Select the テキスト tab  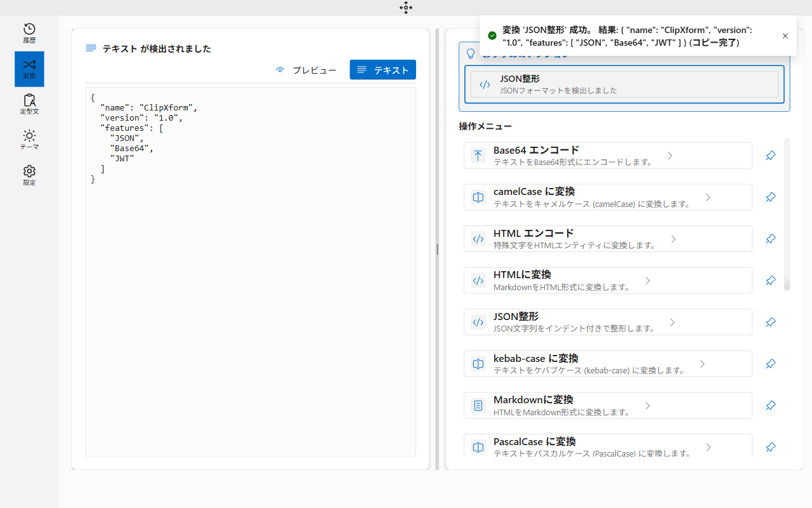[x=383, y=69]
